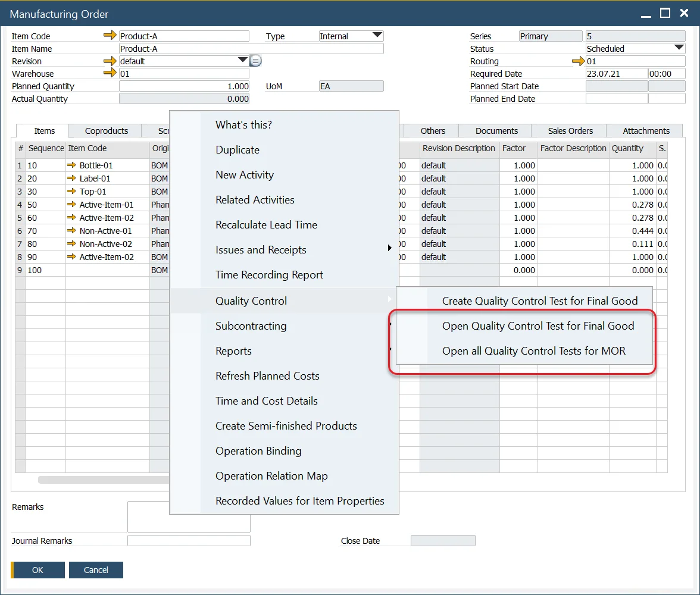Image resolution: width=700 pixels, height=595 pixels.
Task: Open the Attachments tab
Action: click(x=646, y=131)
